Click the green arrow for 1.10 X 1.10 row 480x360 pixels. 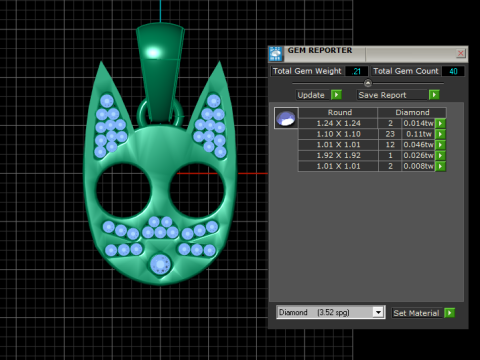pyautogui.click(x=440, y=134)
